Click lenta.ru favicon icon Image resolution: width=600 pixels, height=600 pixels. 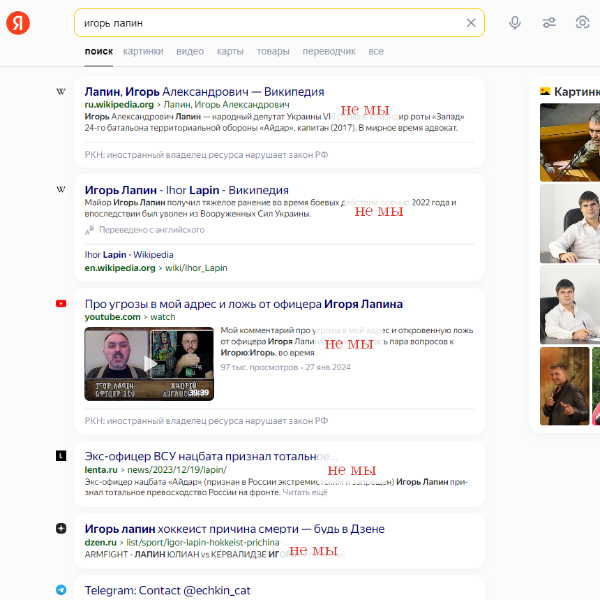pos(61,456)
